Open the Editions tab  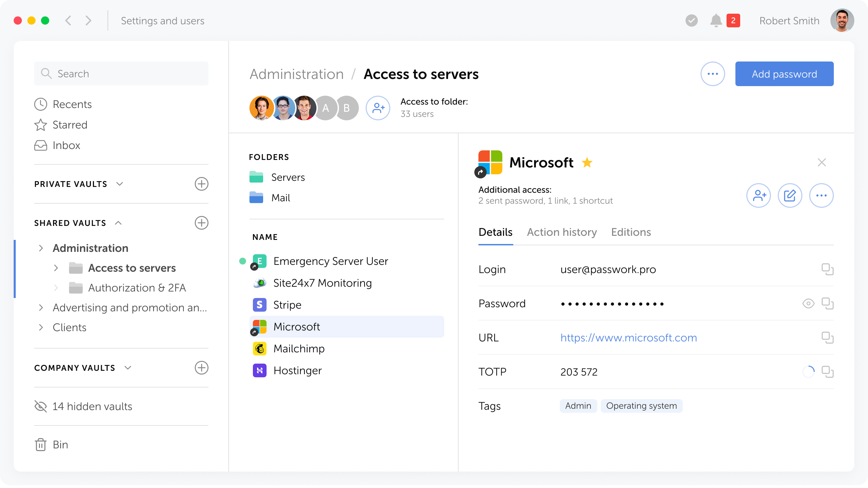[x=631, y=232]
